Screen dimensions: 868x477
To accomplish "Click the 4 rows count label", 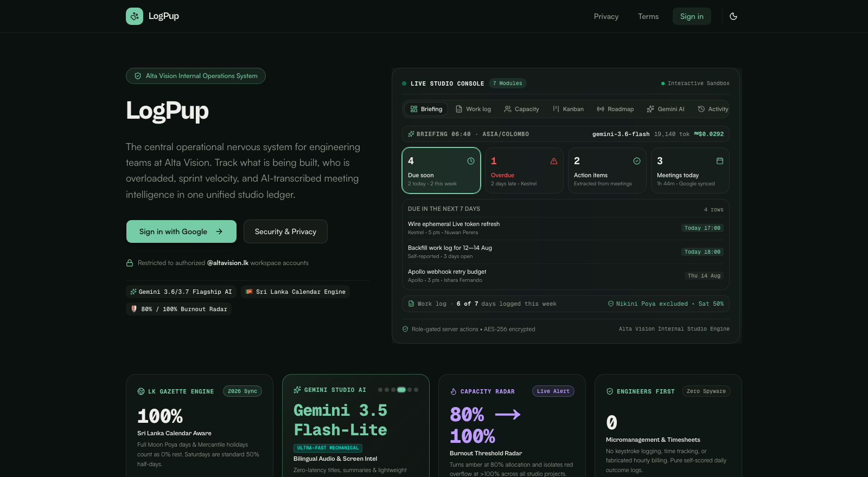I will pyautogui.click(x=713, y=210).
